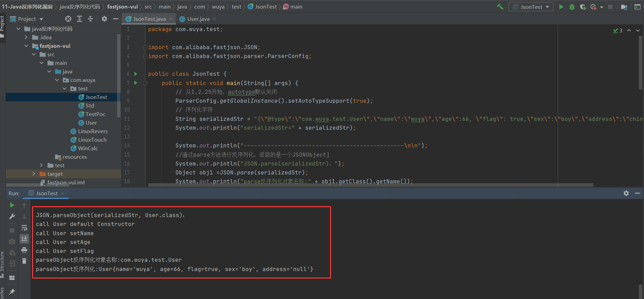
Task: Collapse the com.wuya package
Action: (57, 80)
